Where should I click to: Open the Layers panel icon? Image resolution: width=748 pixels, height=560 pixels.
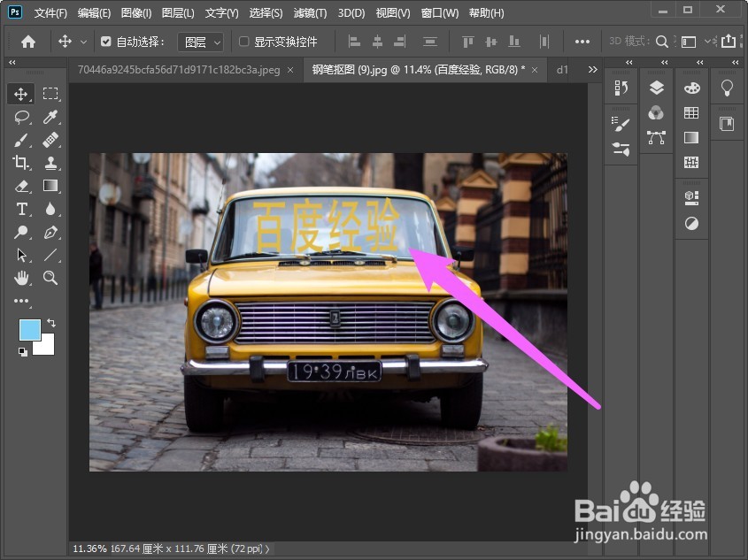(657, 88)
